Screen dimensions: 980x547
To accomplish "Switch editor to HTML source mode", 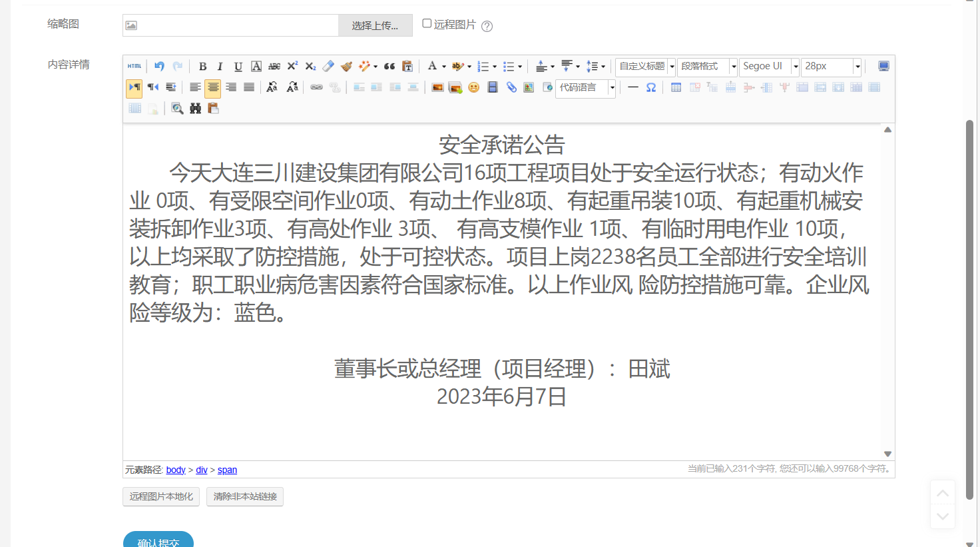I will coord(134,67).
